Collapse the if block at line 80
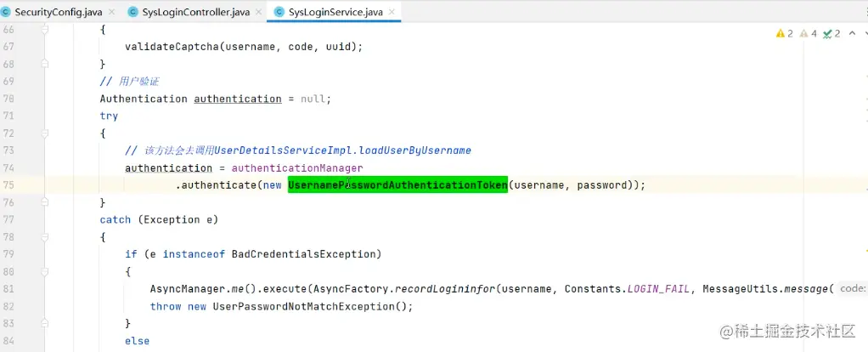Image resolution: width=868 pixels, height=352 pixels. click(x=45, y=271)
